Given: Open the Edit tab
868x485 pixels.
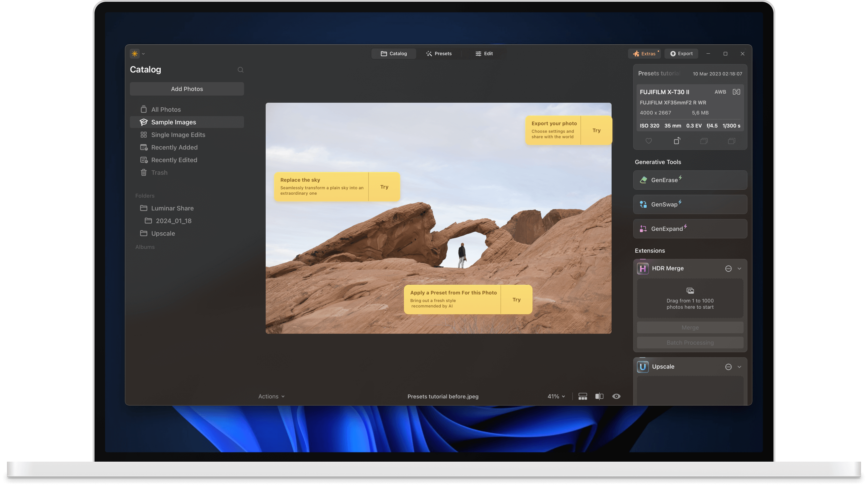Looking at the screenshot, I should click(x=484, y=54).
